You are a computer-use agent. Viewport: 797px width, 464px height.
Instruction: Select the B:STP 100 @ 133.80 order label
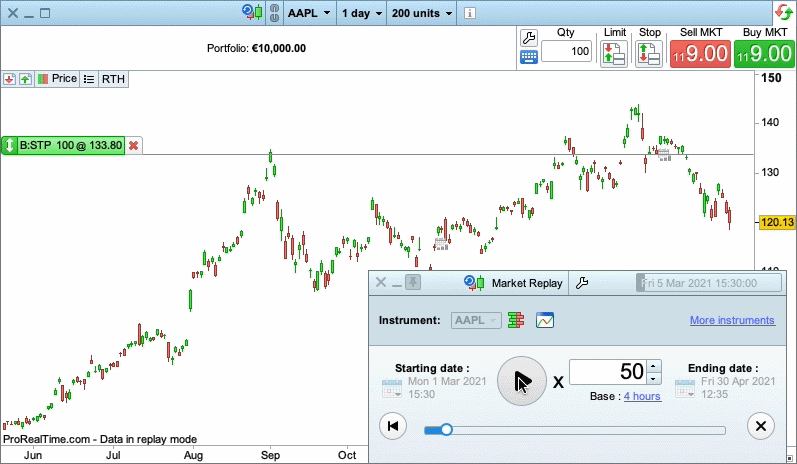pos(71,145)
